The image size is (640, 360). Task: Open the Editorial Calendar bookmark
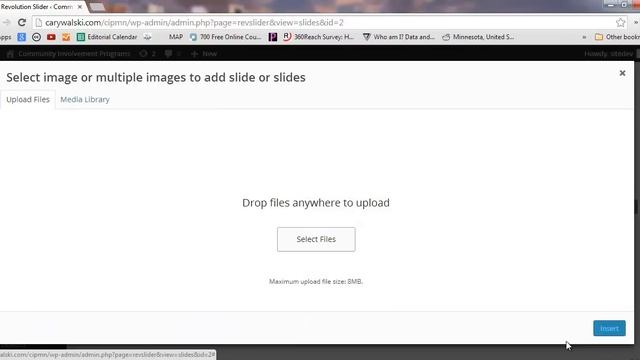click(x=107, y=37)
